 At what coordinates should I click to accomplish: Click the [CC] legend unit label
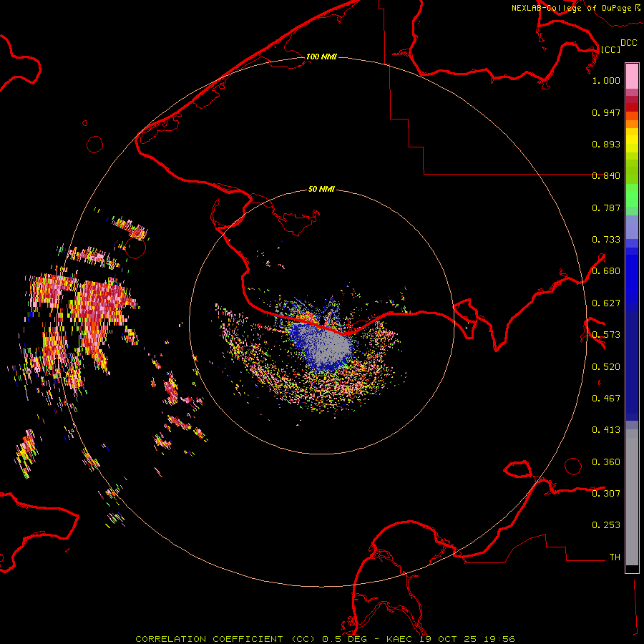pyautogui.click(x=610, y=49)
